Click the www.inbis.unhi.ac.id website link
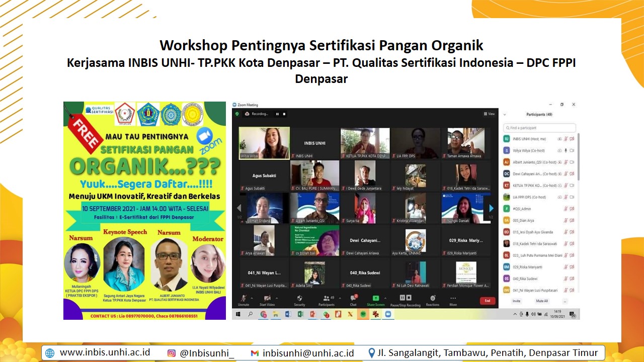This screenshot has height=362, width=644. point(105,352)
